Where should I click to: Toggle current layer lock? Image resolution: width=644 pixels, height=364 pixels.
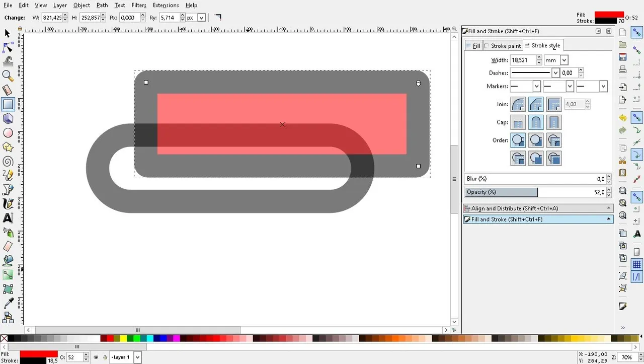(x=105, y=357)
